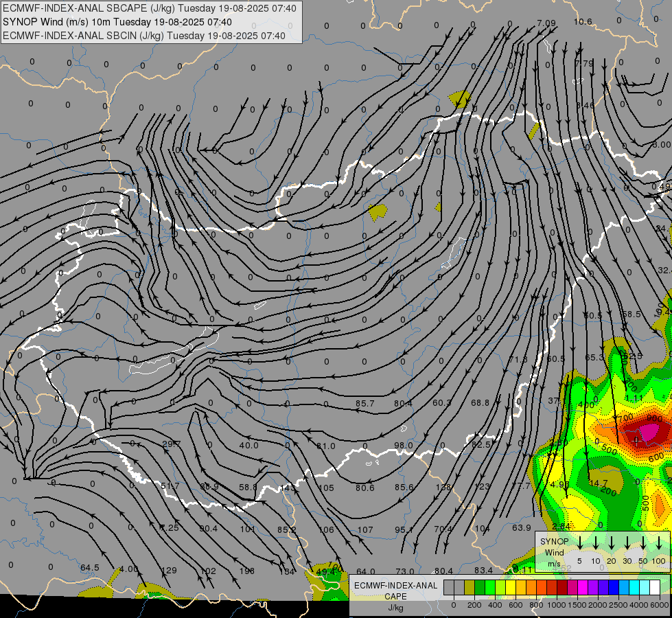The height and width of the screenshot is (618, 672).
Task: Click the map value '64.5'
Action: [x=89, y=567]
